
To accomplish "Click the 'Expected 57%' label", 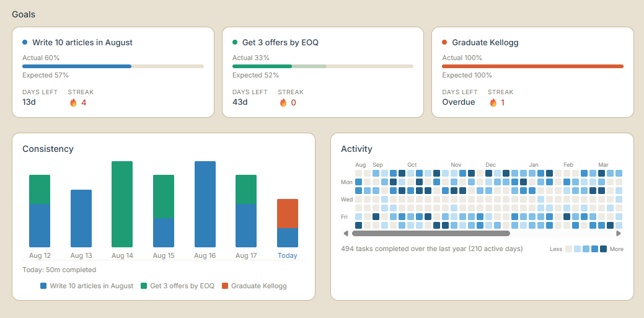I will [46, 75].
